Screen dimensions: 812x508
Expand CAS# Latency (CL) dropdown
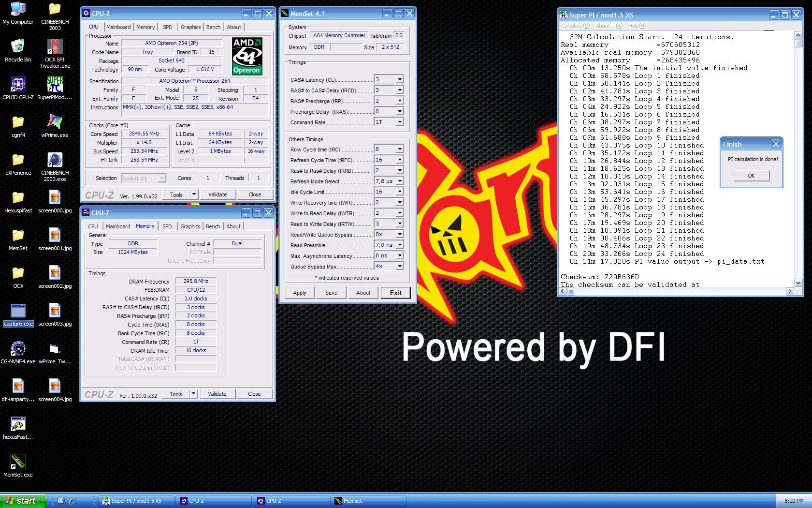point(400,79)
